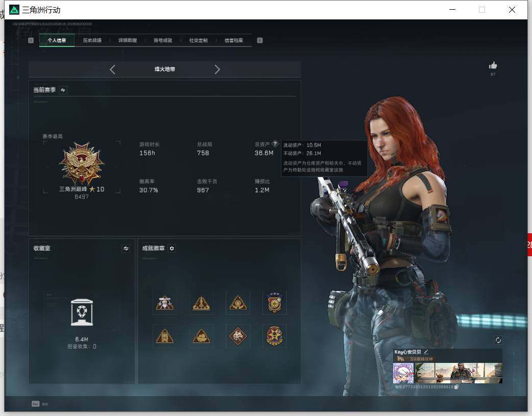Switch to the 账号成就 tab
532x416 pixels.
[163, 40]
